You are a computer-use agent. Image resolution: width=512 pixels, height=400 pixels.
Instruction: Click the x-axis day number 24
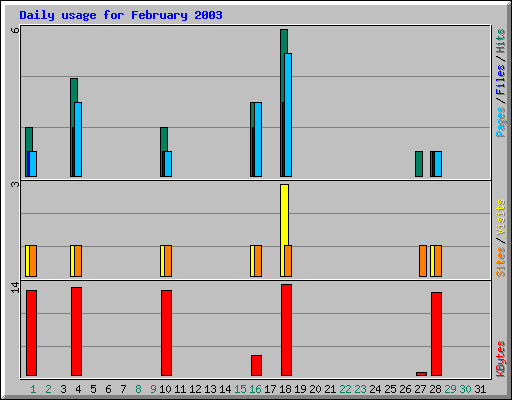[x=375, y=389]
